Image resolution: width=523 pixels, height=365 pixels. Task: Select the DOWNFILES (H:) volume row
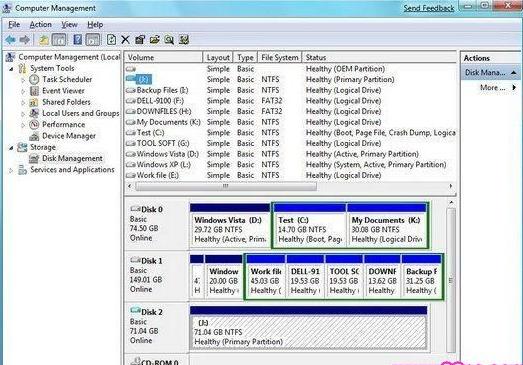point(290,111)
